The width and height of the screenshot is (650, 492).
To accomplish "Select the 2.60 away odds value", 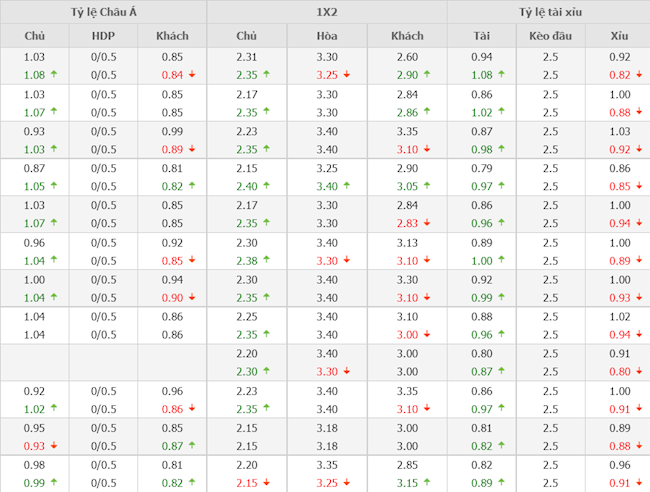I will coord(406,57).
